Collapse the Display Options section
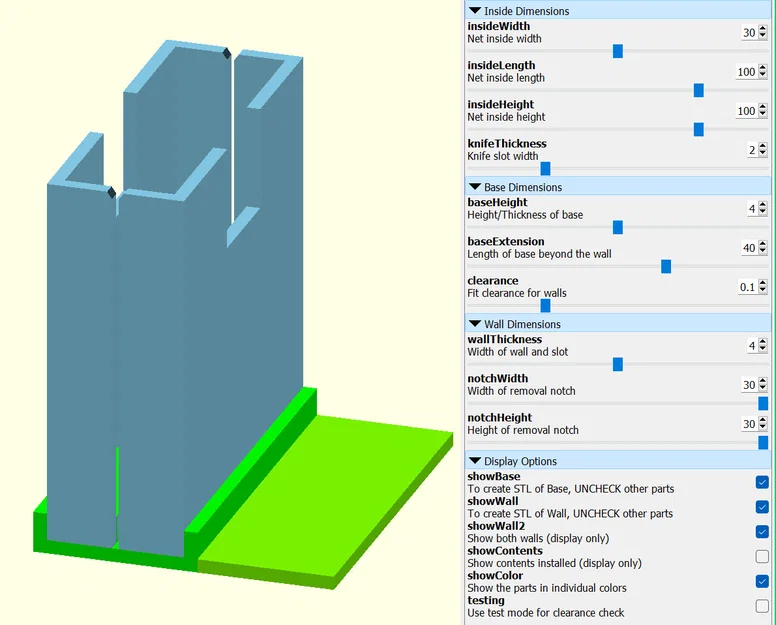 point(475,461)
